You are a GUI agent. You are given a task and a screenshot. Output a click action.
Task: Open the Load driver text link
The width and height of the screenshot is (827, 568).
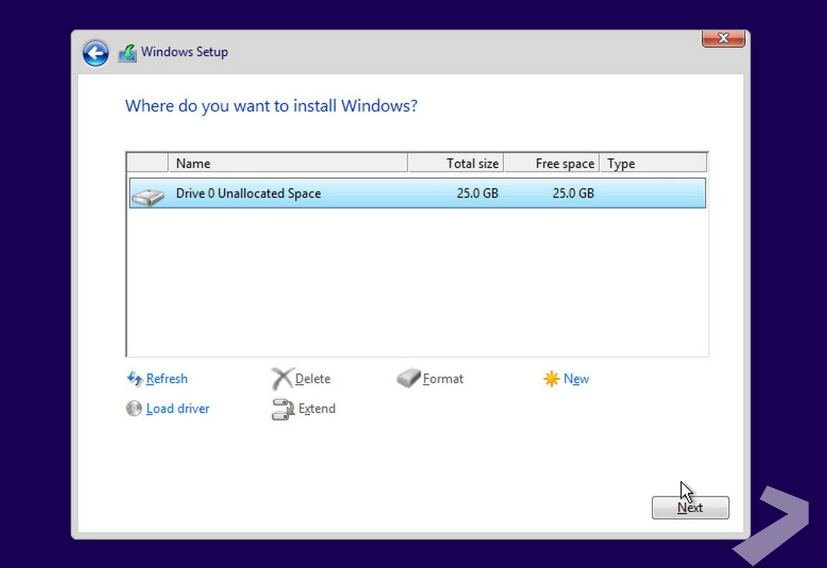point(178,409)
